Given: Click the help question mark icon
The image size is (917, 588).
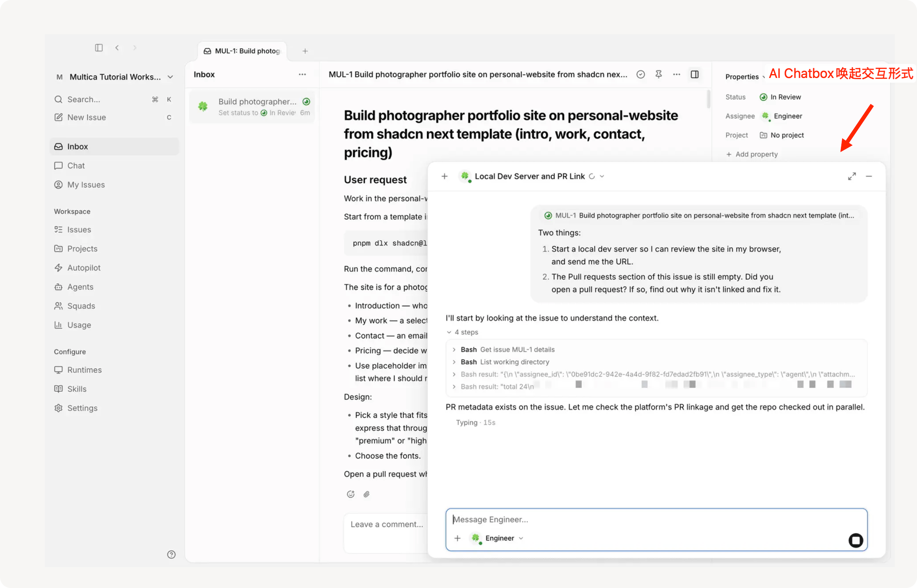Looking at the screenshot, I should pos(171,554).
